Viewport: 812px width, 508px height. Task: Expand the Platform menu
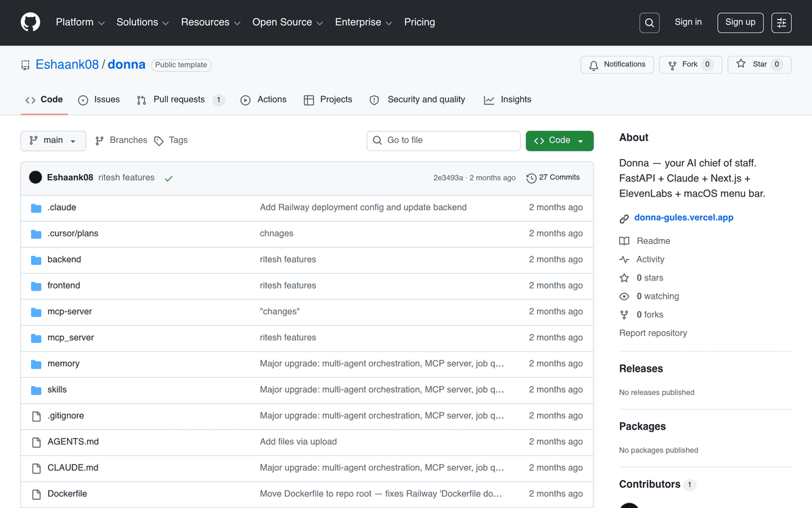[x=80, y=22]
